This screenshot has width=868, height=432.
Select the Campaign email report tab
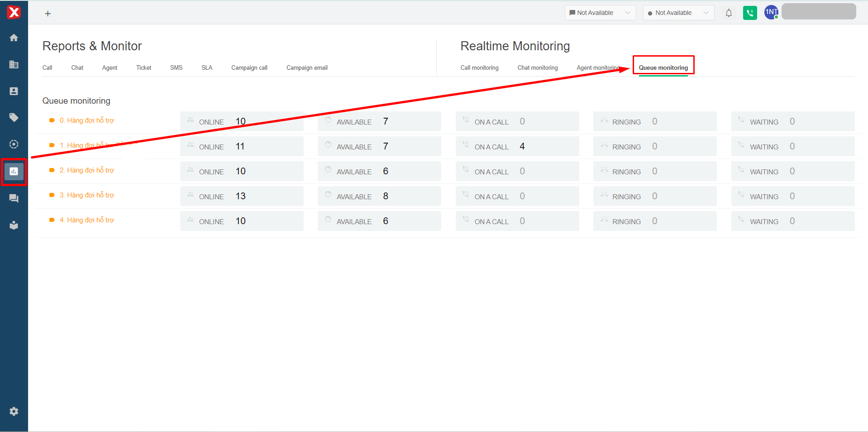tap(307, 67)
